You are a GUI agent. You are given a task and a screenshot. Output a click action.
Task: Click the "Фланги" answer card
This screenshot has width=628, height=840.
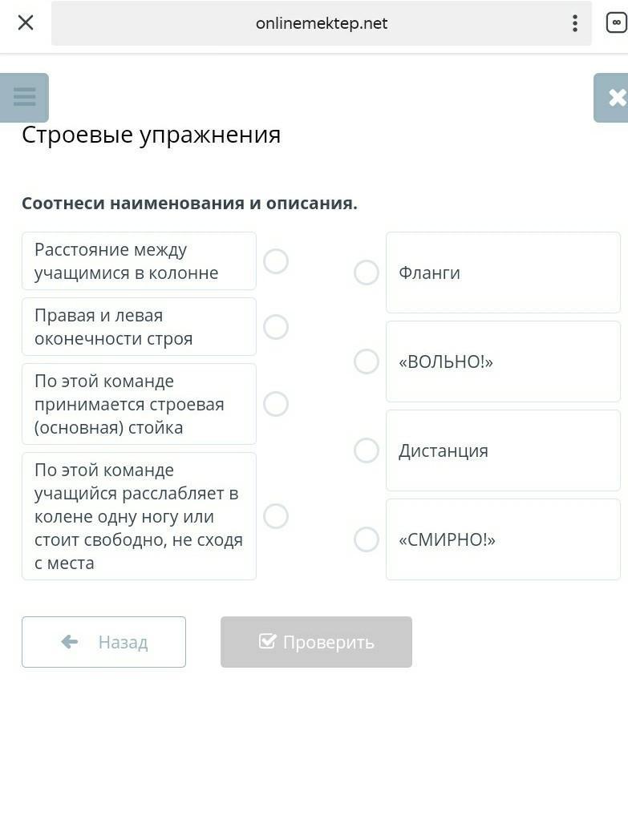[503, 273]
